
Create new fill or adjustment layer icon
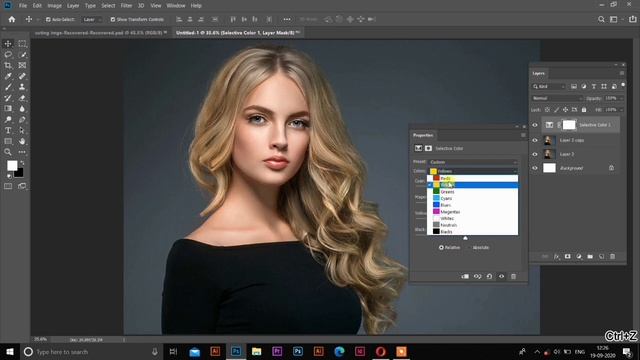coord(579,256)
